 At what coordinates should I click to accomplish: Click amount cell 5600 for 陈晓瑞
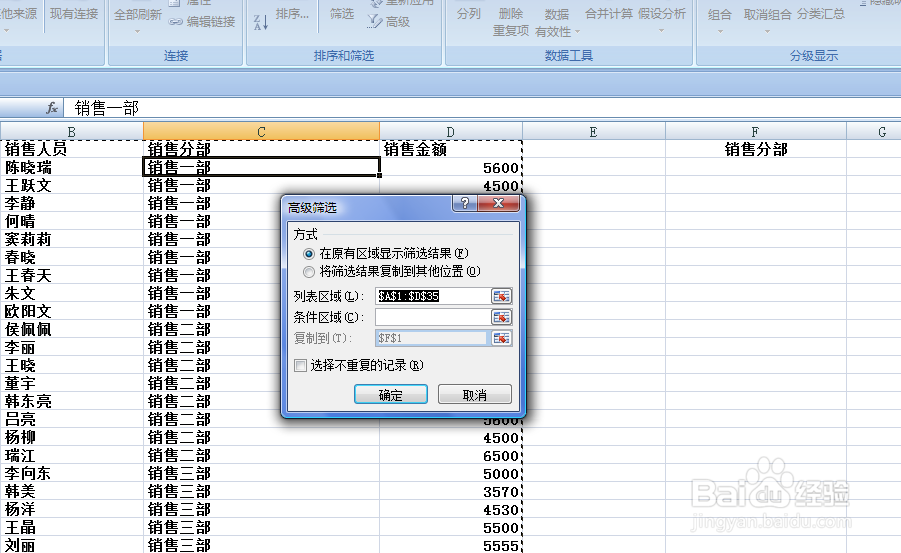tap(450, 167)
